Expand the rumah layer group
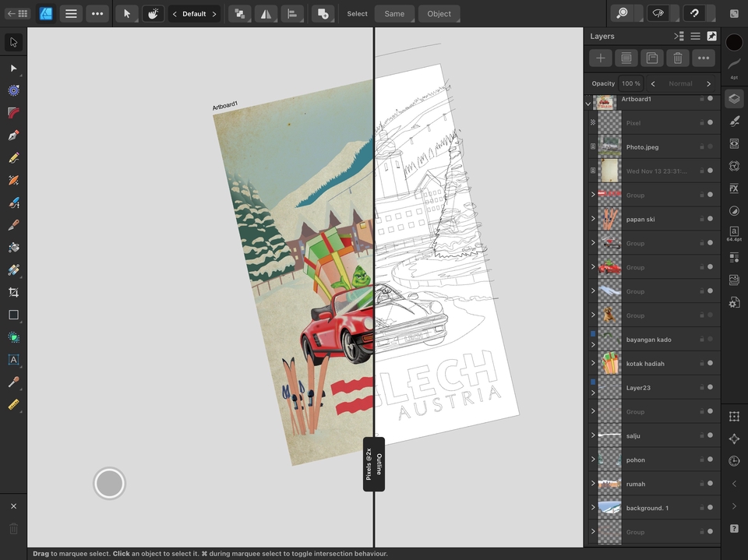Image resolution: width=748 pixels, height=560 pixels. point(593,484)
